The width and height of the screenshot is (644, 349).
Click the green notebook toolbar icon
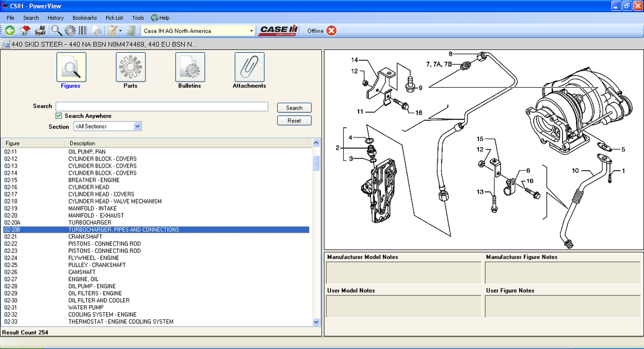tap(131, 31)
